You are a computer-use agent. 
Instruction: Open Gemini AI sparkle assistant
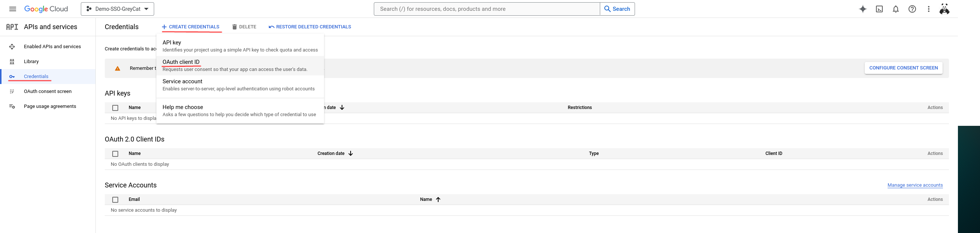coord(863,9)
